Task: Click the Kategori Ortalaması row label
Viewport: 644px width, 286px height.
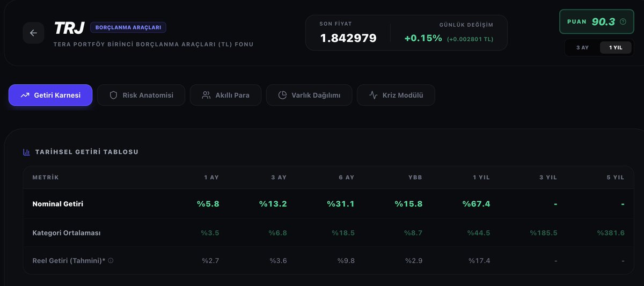Action: coord(67,233)
